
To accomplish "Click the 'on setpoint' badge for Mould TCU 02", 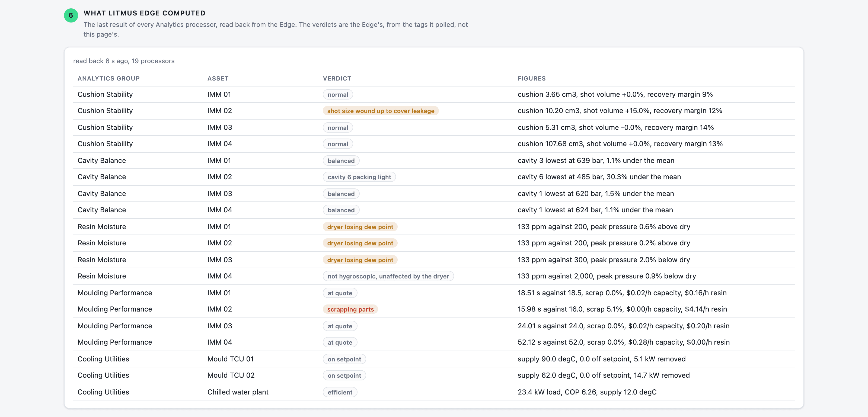I will click(x=344, y=375).
